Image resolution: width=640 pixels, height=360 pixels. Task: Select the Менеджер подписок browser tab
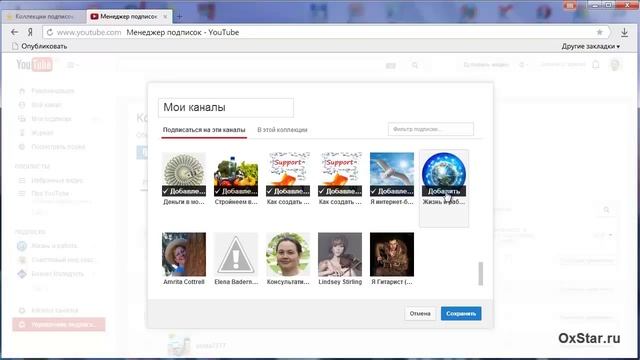click(x=129, y=17)
